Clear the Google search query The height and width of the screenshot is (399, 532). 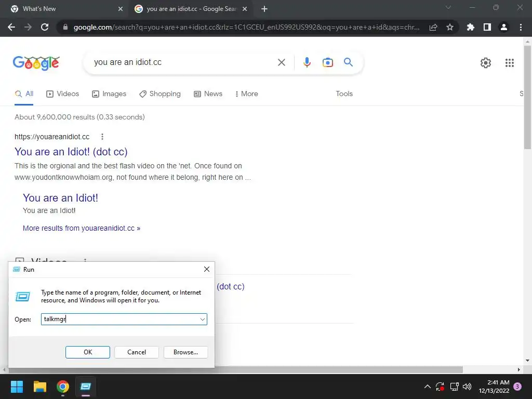(x=281, y=62)
